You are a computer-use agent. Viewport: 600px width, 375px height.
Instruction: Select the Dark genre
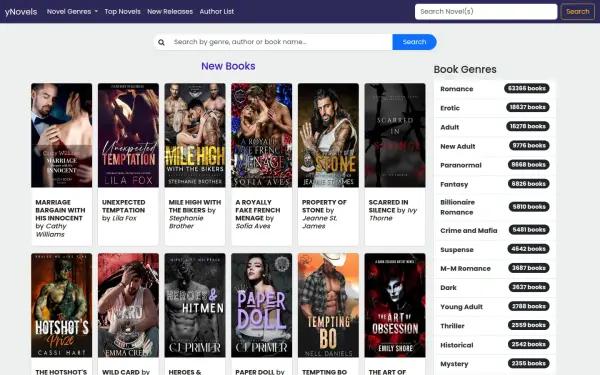[495, 288]
